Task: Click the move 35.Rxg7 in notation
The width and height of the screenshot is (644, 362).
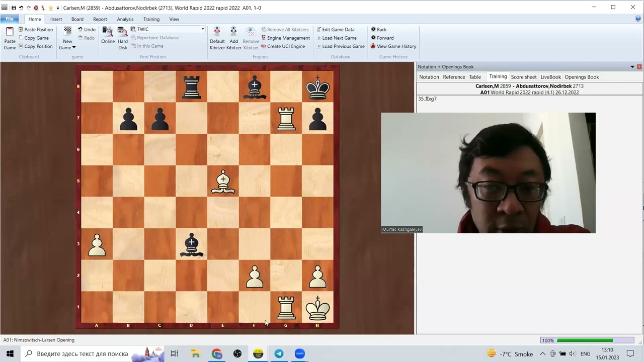Action: coord(427,99)
